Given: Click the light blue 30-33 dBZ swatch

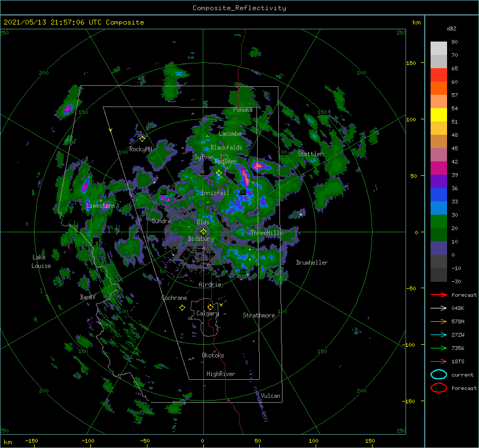Looking at the screenshot, I should click(x=439, y=208).
